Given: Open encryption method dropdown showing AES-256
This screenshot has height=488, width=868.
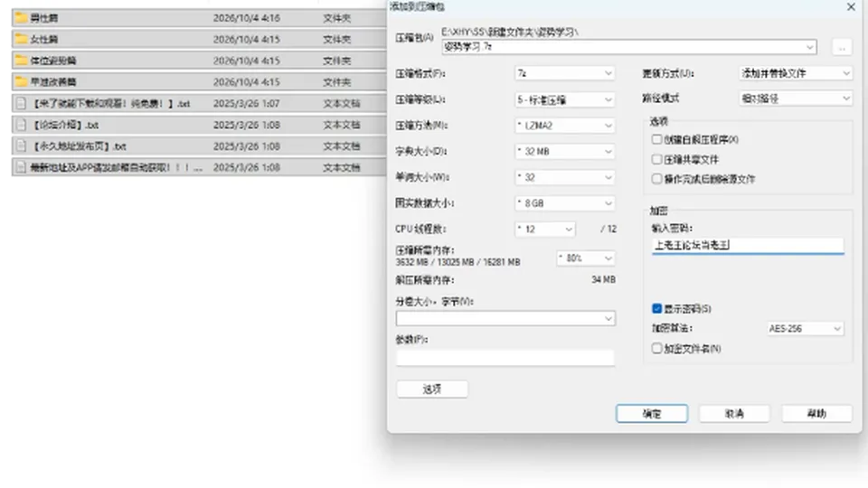Looking at the screenshot, I should point(805,328).
